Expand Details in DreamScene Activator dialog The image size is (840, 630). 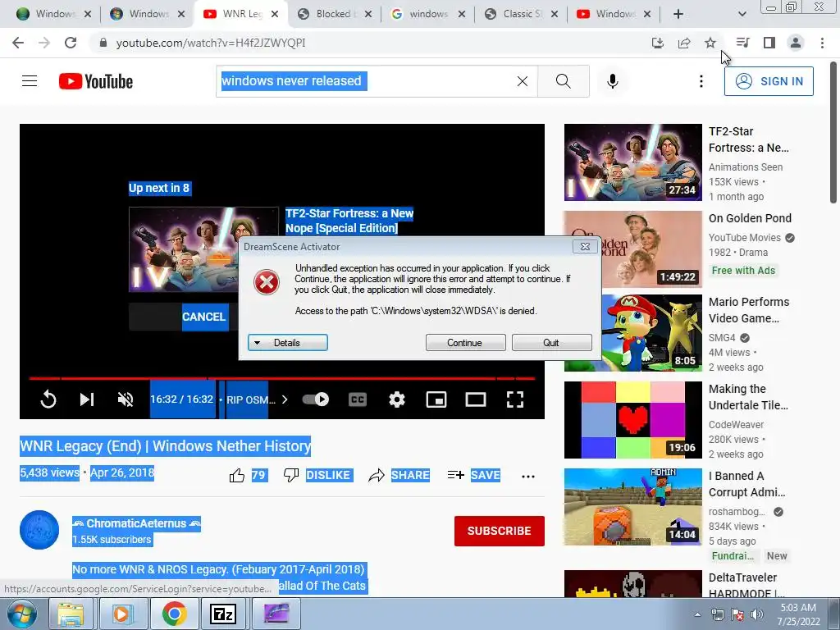(288, 343)
